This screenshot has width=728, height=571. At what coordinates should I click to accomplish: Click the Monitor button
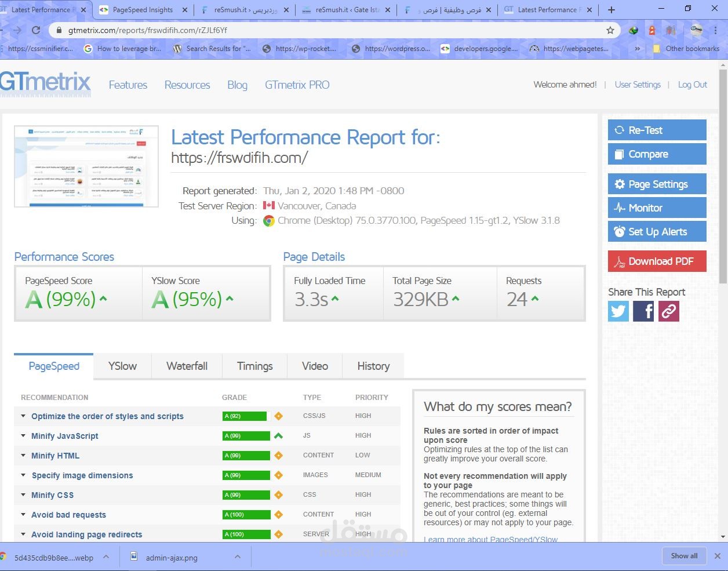657,208
